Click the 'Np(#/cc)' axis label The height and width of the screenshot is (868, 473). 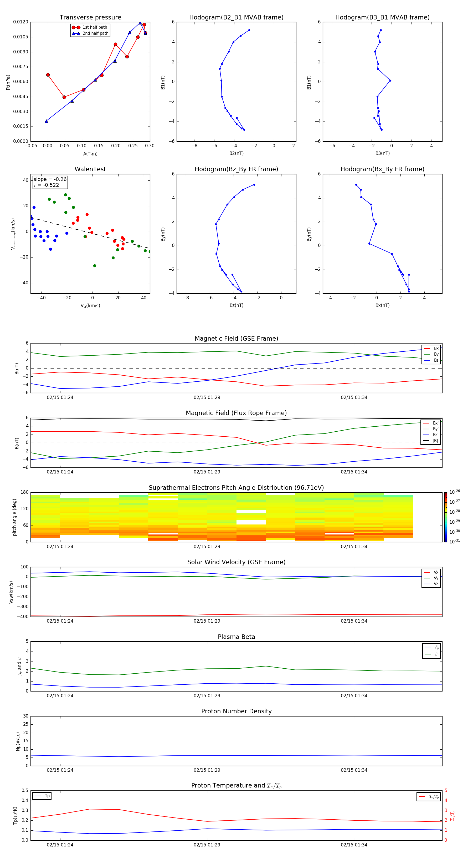click(x=18, y=741)
